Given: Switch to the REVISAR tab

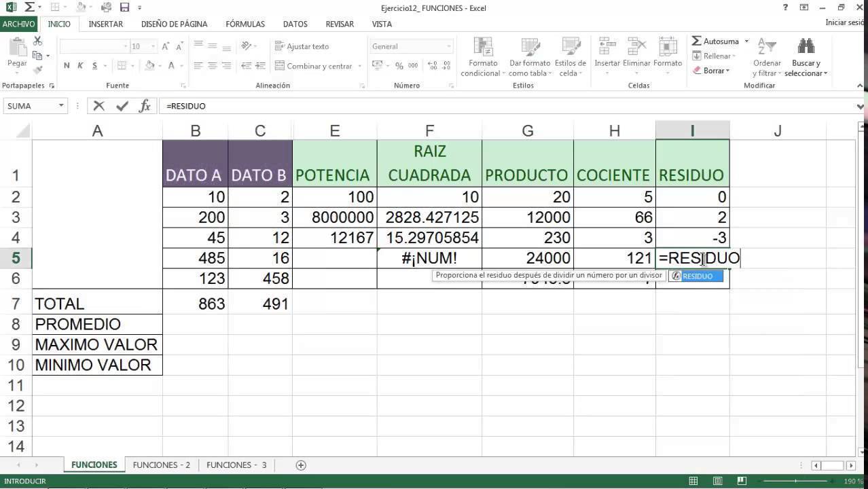Looking at the screenshot, I should (x=340, y=24).
